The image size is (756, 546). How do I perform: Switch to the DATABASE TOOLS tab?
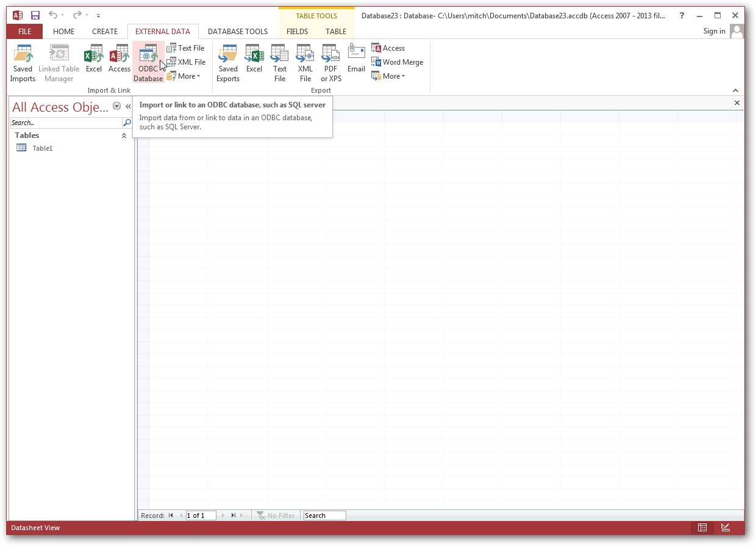[x=238, y=31]
